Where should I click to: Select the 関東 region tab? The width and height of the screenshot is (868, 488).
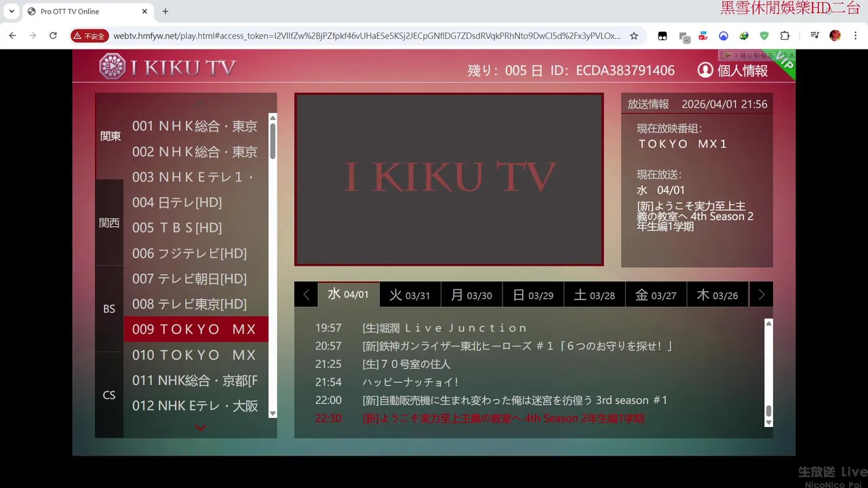[x=110, y=136]
